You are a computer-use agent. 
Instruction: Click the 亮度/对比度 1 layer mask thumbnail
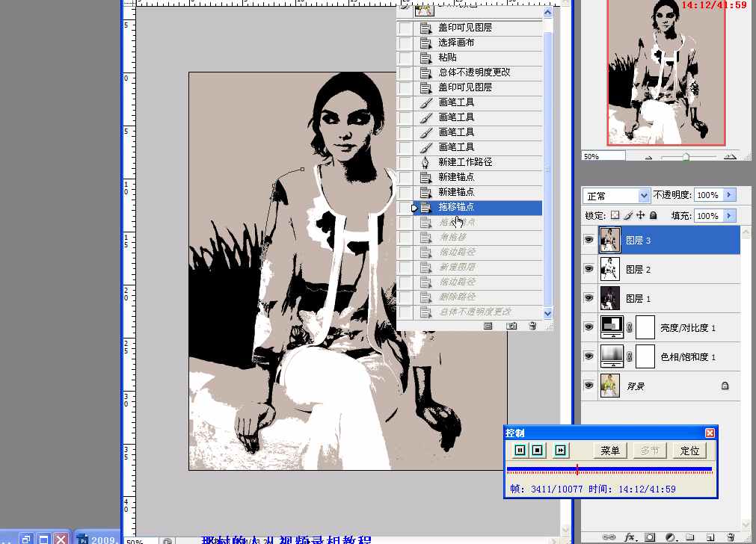(645, 327)
